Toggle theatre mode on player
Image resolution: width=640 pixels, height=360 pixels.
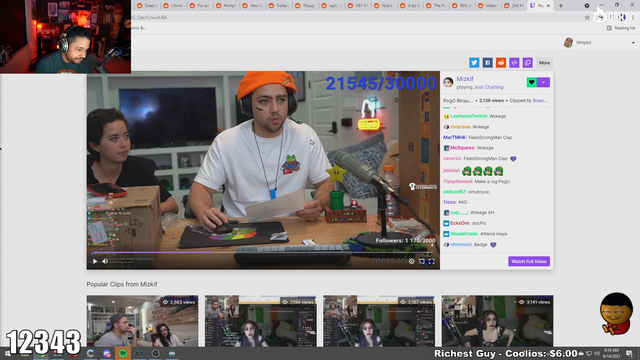point(422,261)
